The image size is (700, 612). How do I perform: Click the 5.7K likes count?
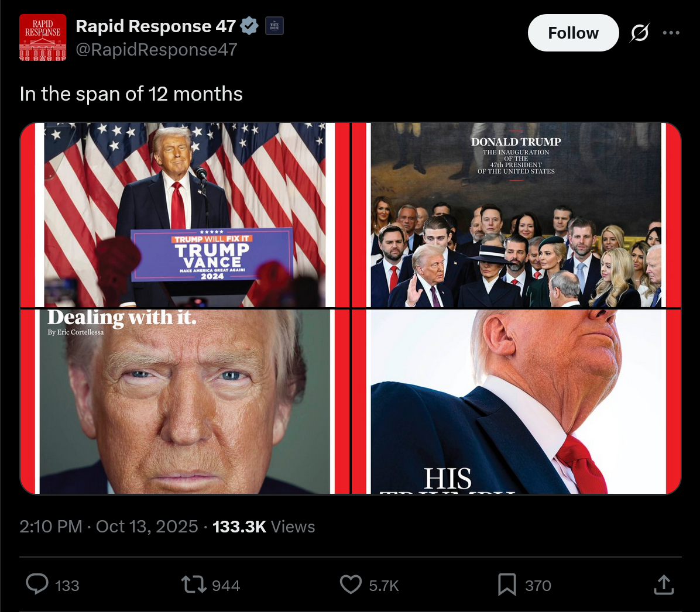384,585
